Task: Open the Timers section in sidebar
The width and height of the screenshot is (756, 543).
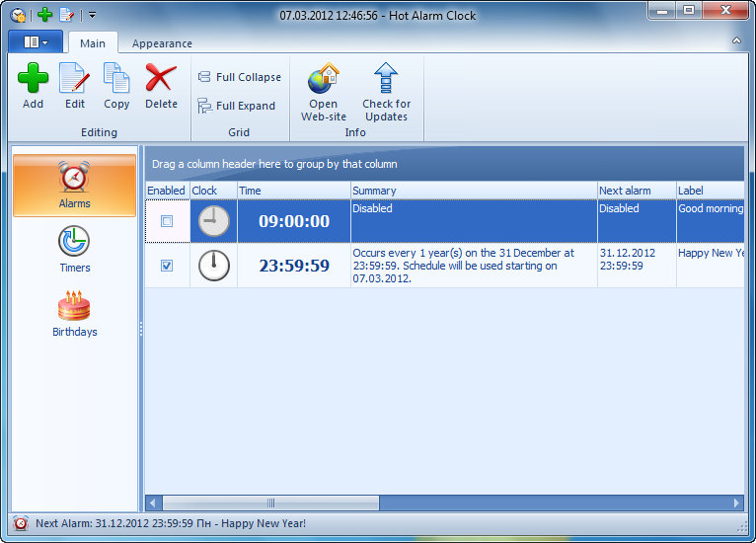Action: (x=74, y=250)
